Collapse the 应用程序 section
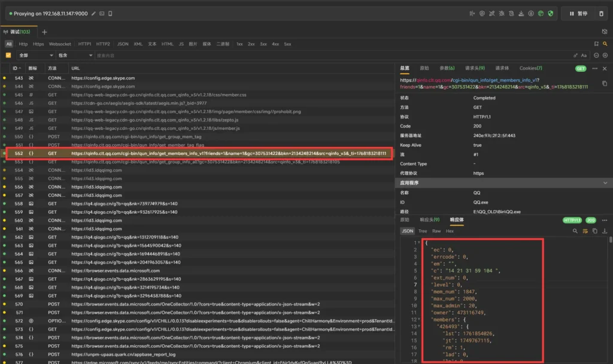613x364 pixels. (x=605, y=183)
